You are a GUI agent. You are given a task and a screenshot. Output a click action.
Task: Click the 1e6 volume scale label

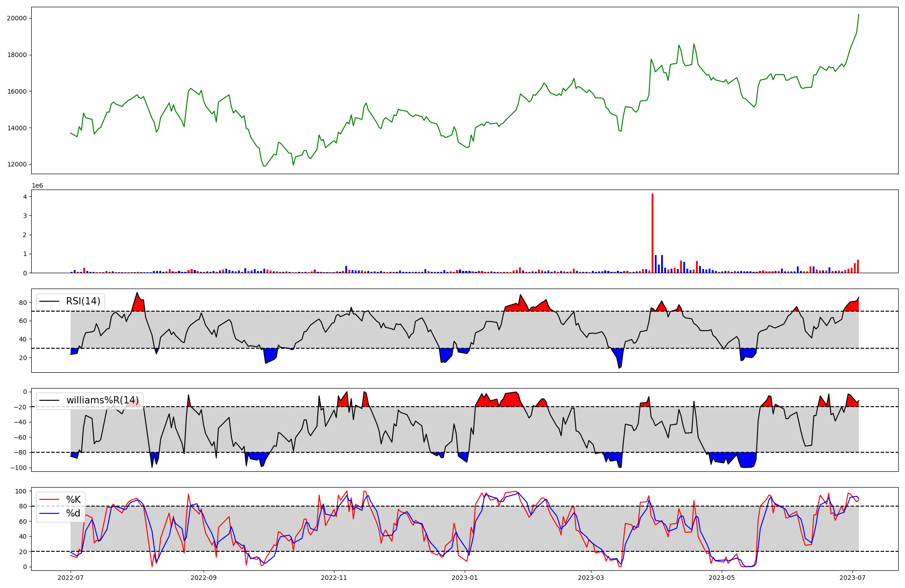[x=37, y=186]
